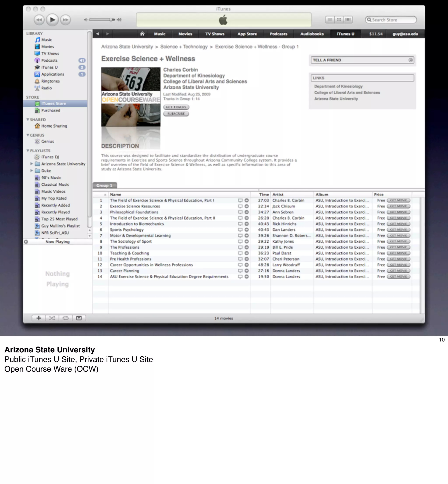Select the Top 25 Most Played playlist
This screenshot has width=448, height=484.
click(x=59, y=219)
